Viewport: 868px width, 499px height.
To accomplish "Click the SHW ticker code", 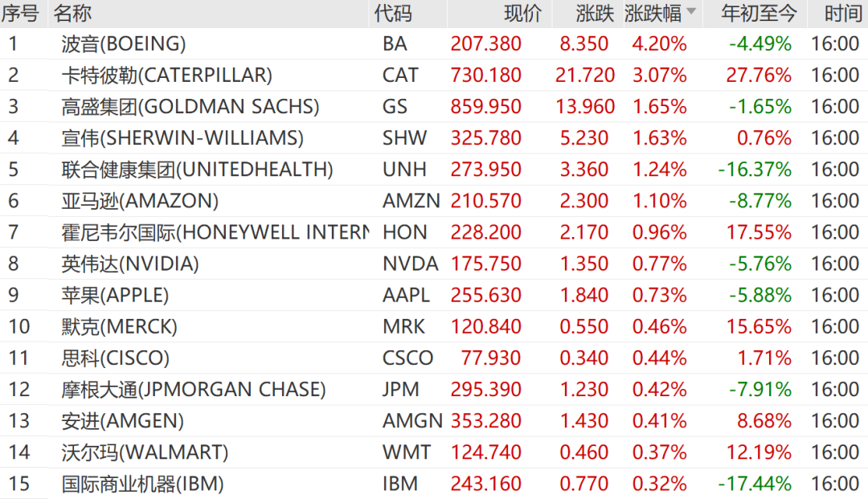I will click(x=404, y=138).
